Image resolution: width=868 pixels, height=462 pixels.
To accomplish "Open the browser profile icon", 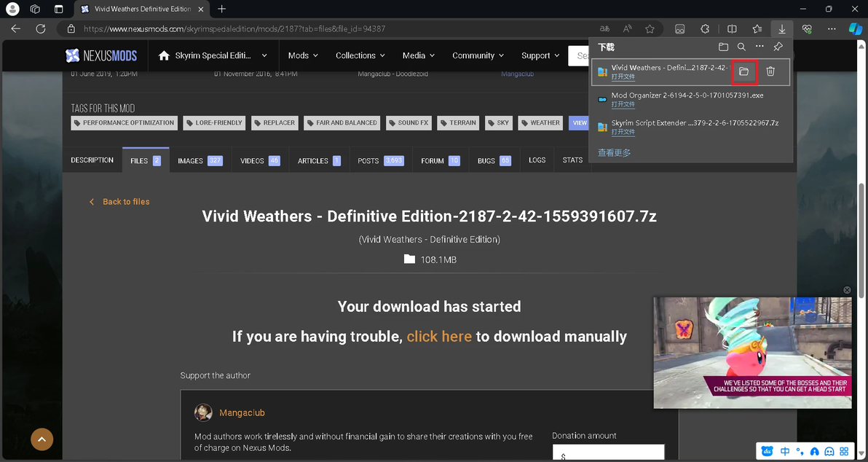I will [12, 9].
